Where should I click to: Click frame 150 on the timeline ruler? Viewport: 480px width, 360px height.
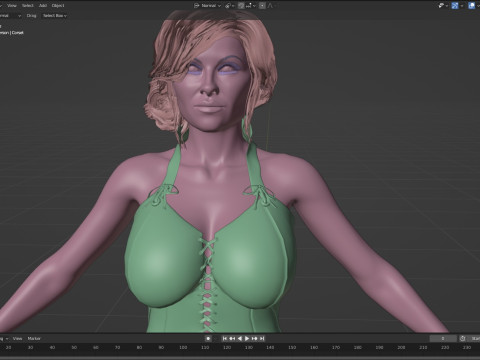tap(292, 348)
